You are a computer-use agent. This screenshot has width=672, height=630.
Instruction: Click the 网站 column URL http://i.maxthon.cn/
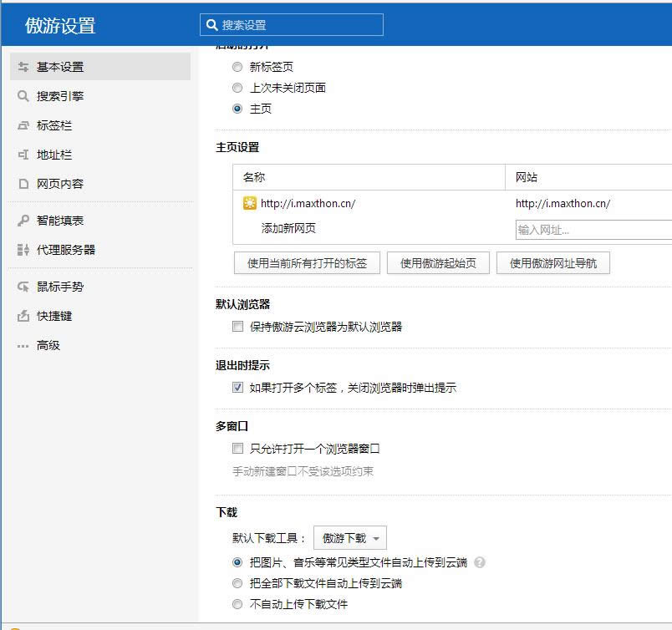pyautogui.click(x=563, y=203)
